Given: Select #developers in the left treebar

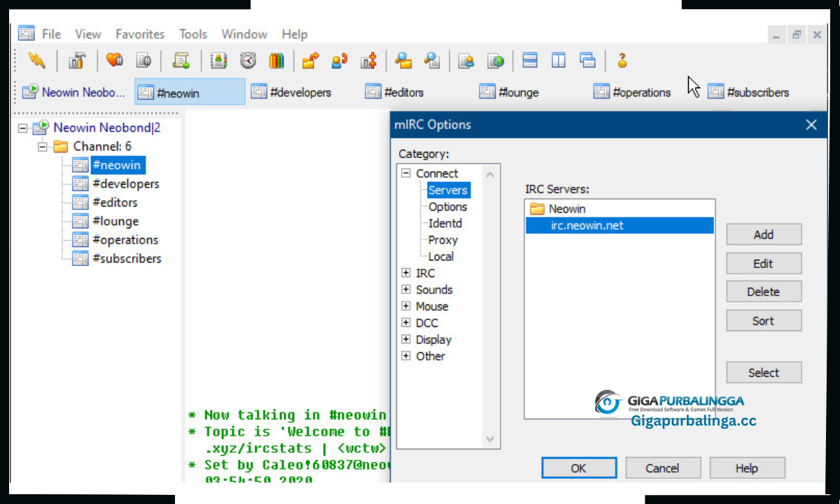Looking at the screenshot, I should [125, 183].
